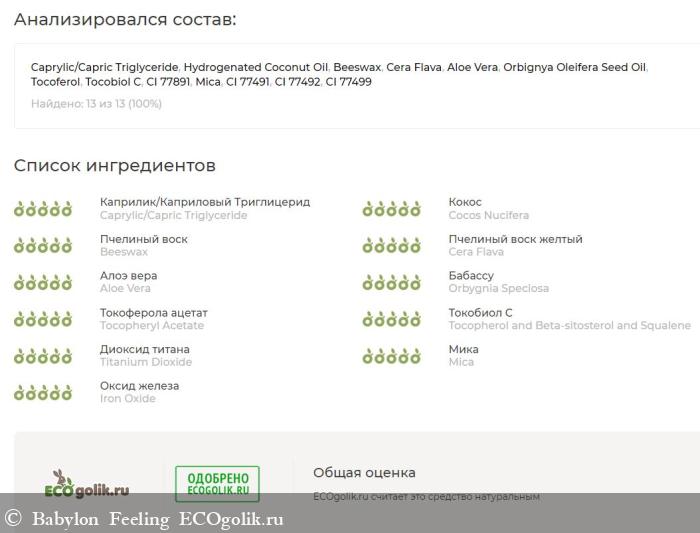
Task: Click the rating icons beside Кокос
Action: click(x=391, y=209)
